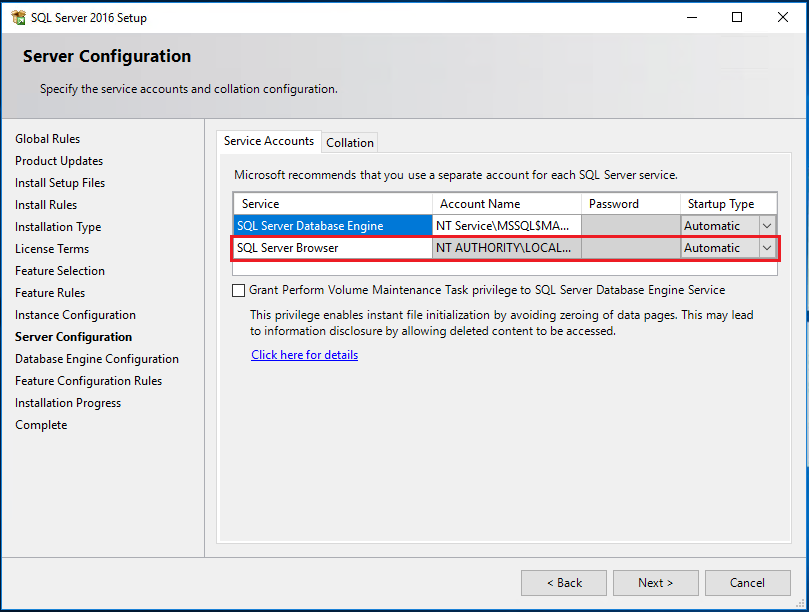Select Feature Selection step in sidebar

[60, 271]
